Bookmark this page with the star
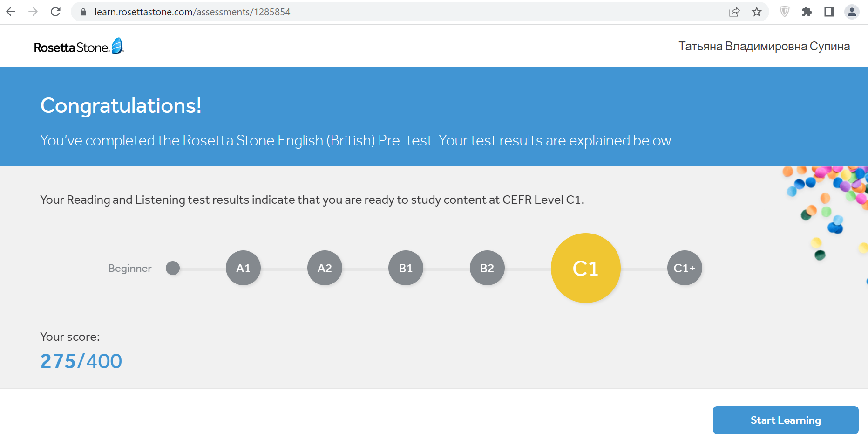The height and width of the screenshot is (441, 868). coord(757,12)
